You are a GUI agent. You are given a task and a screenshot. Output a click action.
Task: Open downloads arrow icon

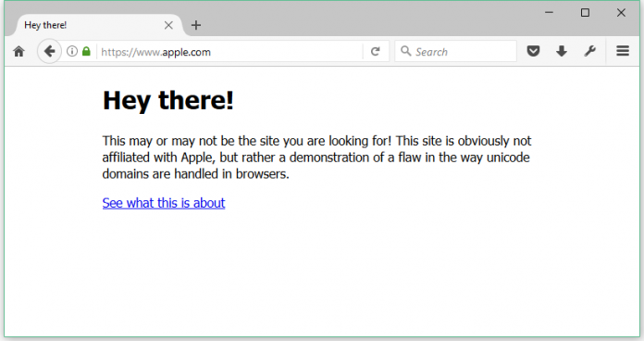pyautogui.click(x=562, y=51)
